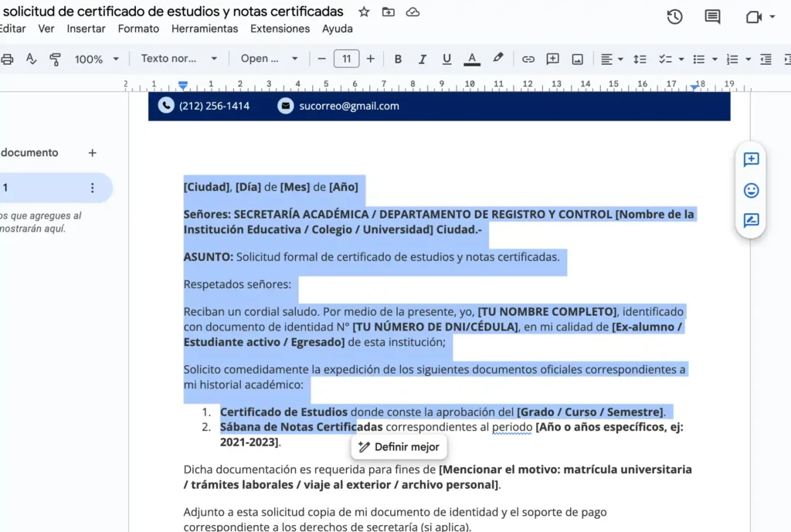Image resolution: width=791 pixels, height=532 pixels.
Task: Toggle bold formatting
Action: point(398,59)
